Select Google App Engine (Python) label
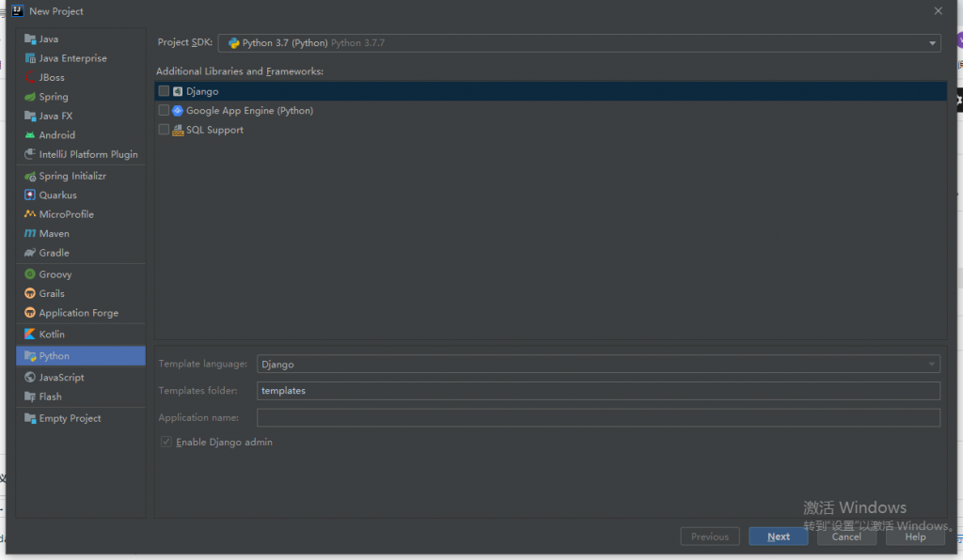The width and height of the screenshot is (963, 560). (249, 111)
